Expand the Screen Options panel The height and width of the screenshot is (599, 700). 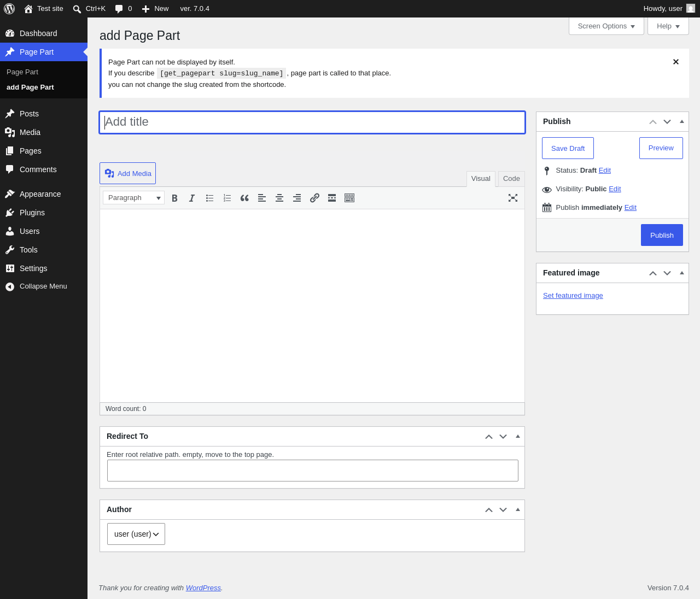pyautogui.click(x=606, y=26)
